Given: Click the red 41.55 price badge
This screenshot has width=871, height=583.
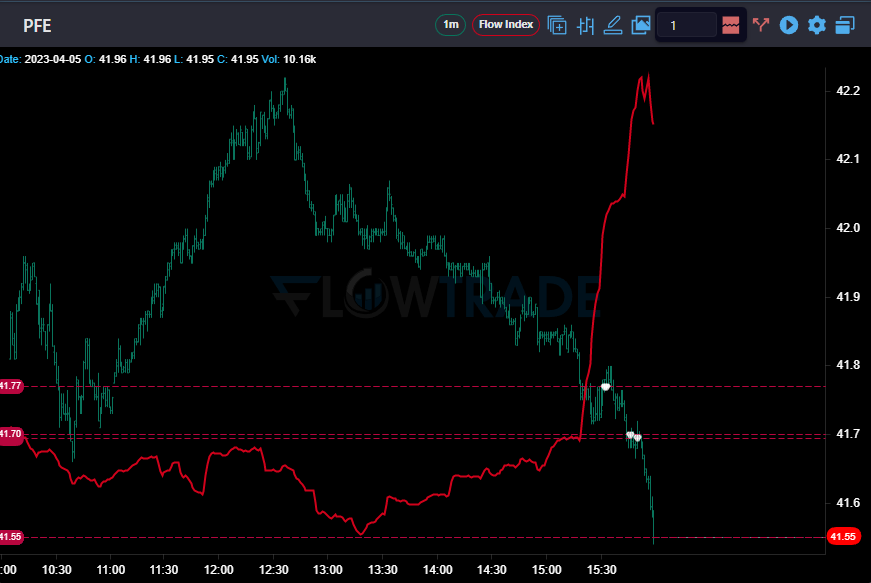Looking at the screenshot, I should coord(845,537).
